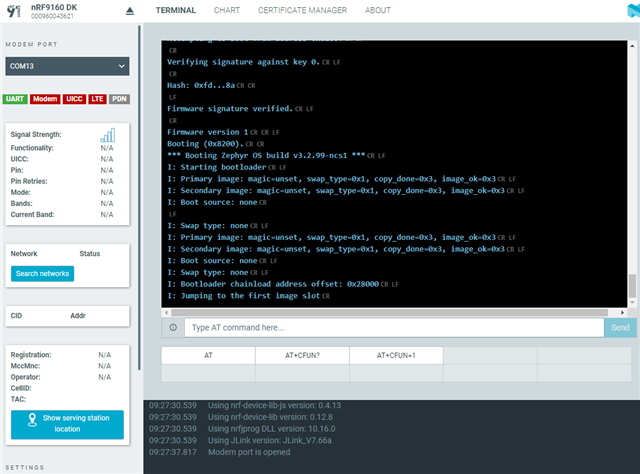The height and width of the screenshot is (474, 640).
Task: Click the 'Using nrfjprog DLL version' log entry
Action: coord(271,429)
